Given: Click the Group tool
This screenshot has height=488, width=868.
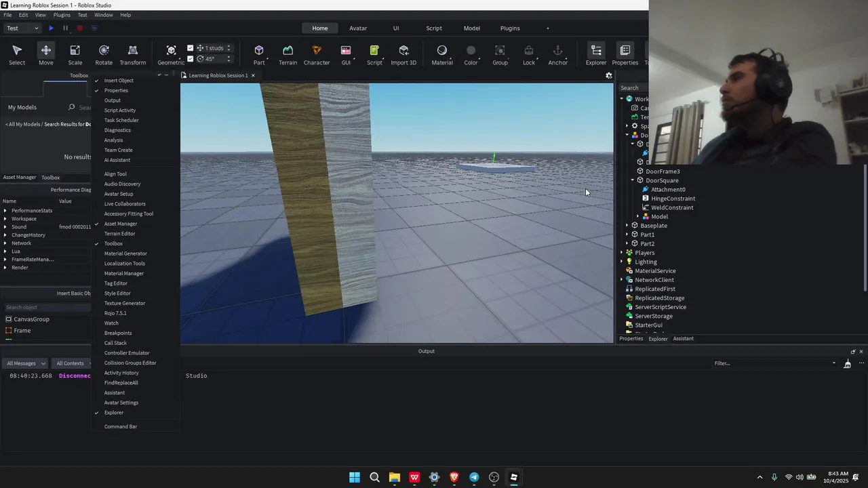Looking at the screenshot, I should click(500, 55).
